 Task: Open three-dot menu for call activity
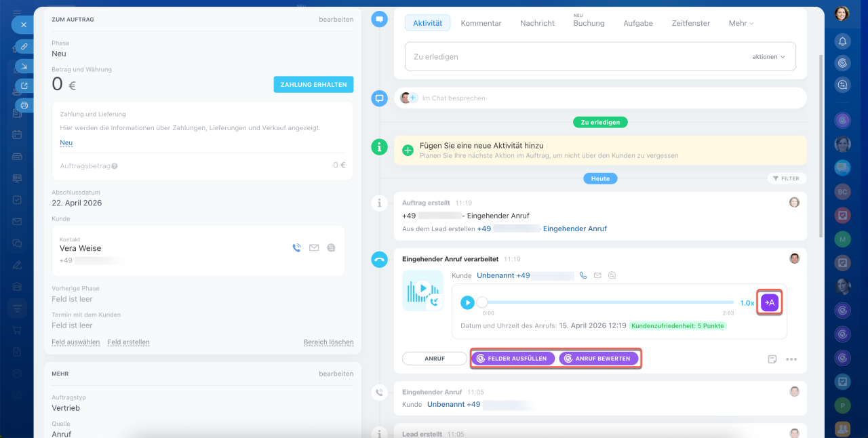(x=791, y=359)
